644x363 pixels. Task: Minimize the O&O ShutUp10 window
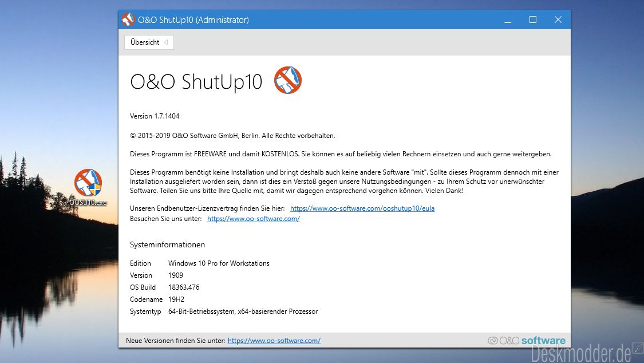click(x=508, y=19)
